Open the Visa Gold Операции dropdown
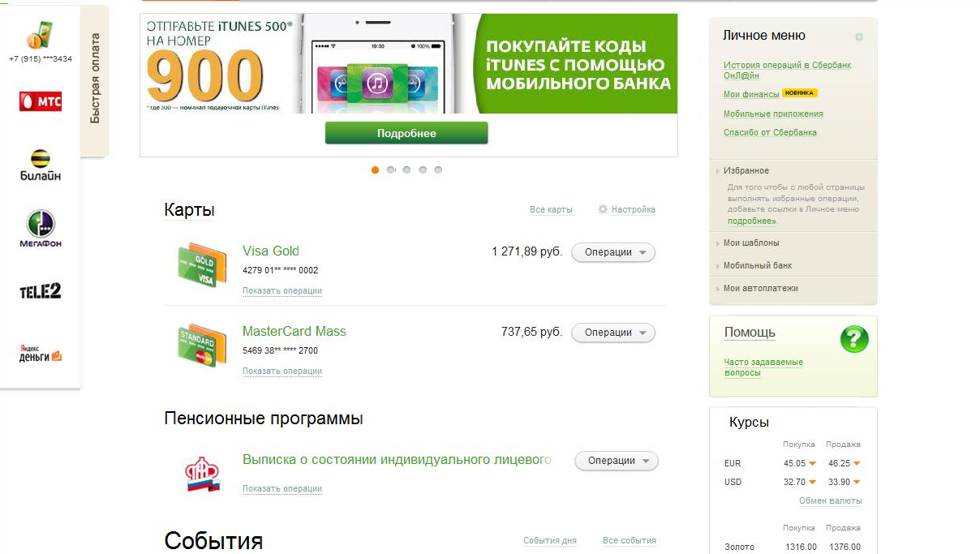The height and width of the screenshot is (554, 980). [x=613, y=252]
